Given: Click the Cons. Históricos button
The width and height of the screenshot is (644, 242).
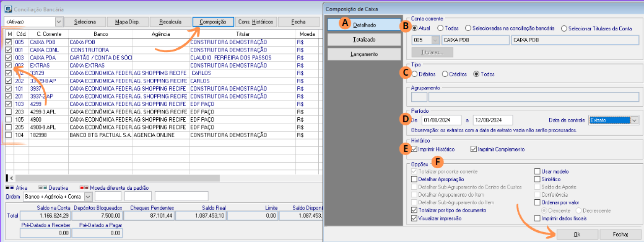Looking at the screenshot, I should [x=256, y=21].
